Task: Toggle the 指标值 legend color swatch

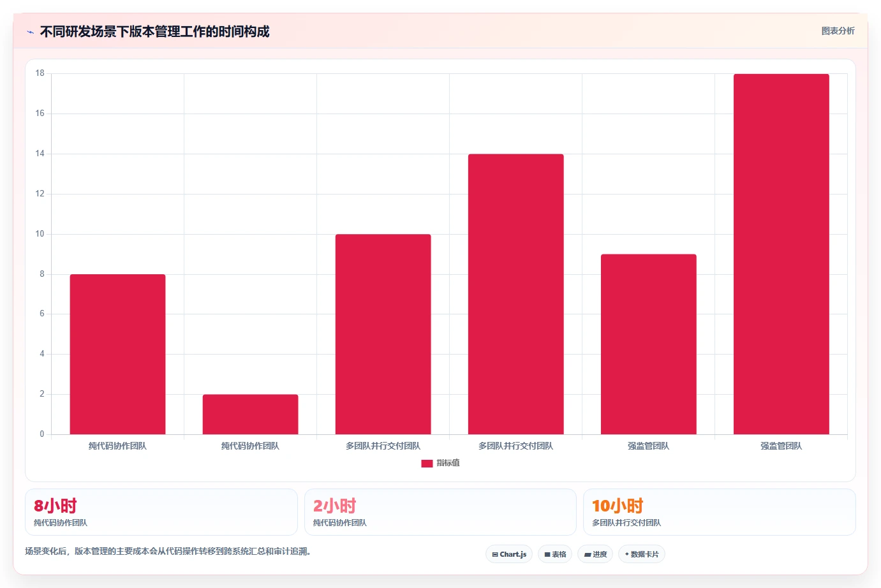Action: pyautogui.click(x=427, y=464)
